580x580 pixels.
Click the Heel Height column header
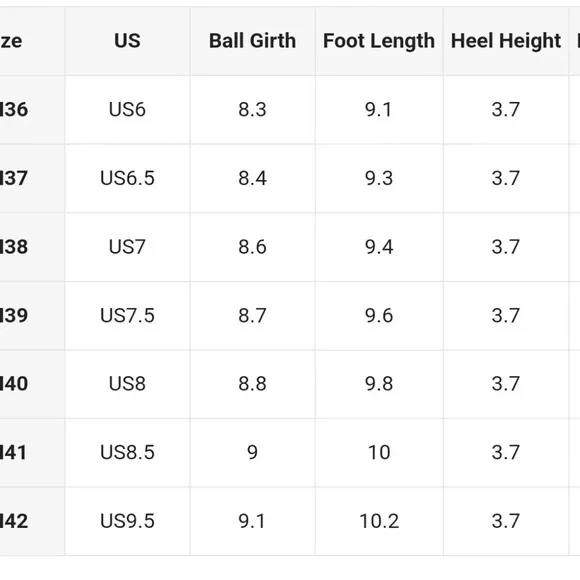(x=506, y=41)
